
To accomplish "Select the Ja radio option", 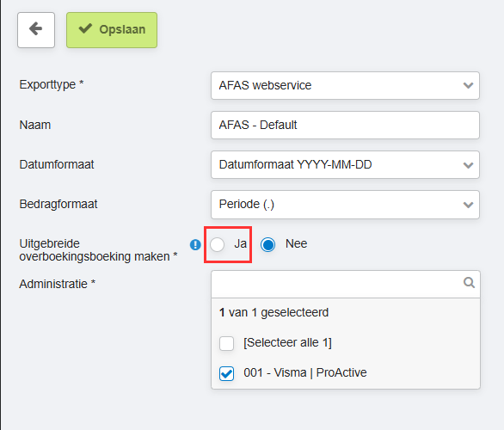I will (x=217, y=244).
